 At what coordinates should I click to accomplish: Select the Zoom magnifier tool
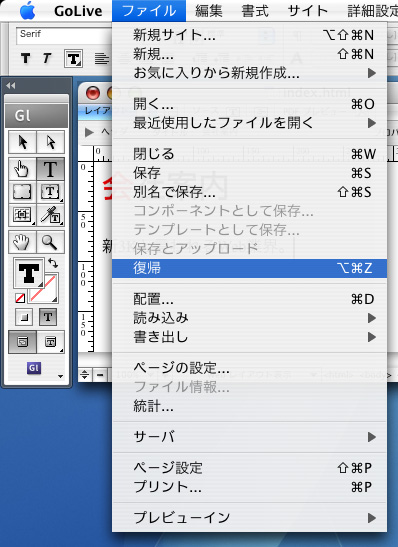click(51, 242)
